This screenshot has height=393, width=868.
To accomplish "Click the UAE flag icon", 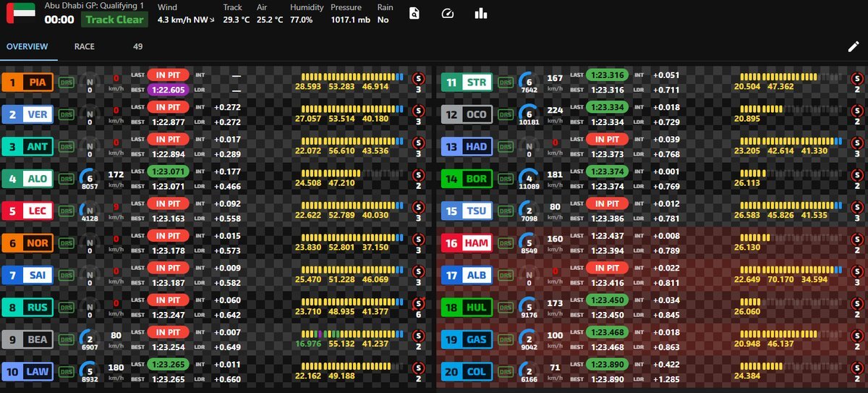I will point(20,14).
